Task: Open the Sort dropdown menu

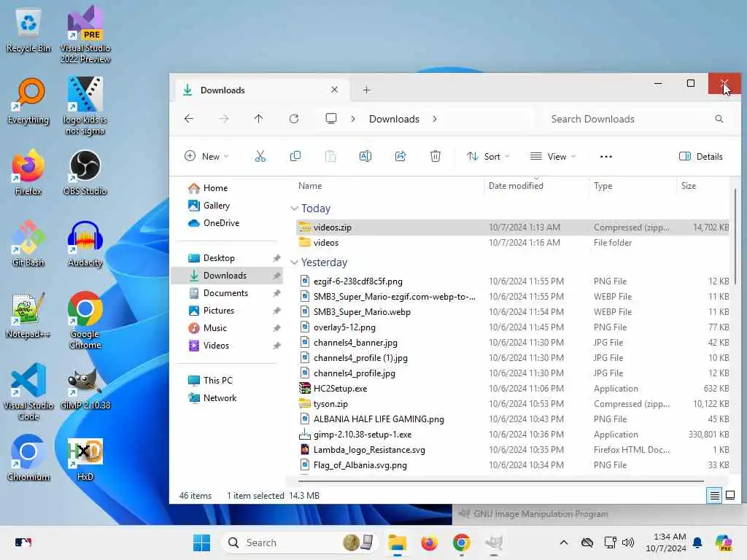Action: pyautogui.click(x=488, y=156)
